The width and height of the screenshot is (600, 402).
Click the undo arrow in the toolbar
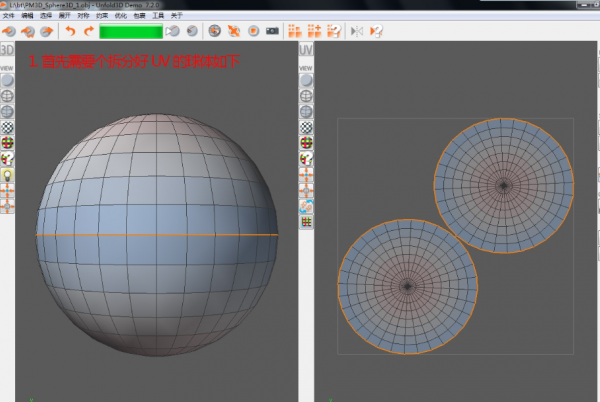[72, 32]
